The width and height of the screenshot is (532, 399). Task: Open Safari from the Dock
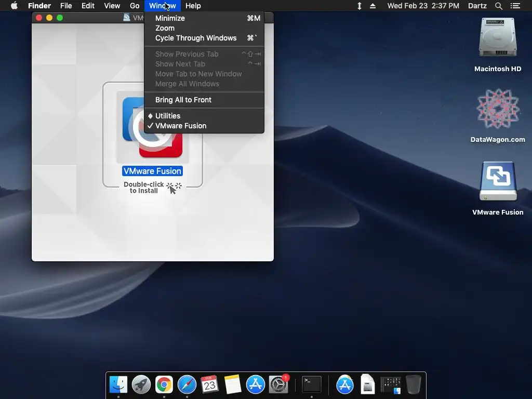pos(187,384)
